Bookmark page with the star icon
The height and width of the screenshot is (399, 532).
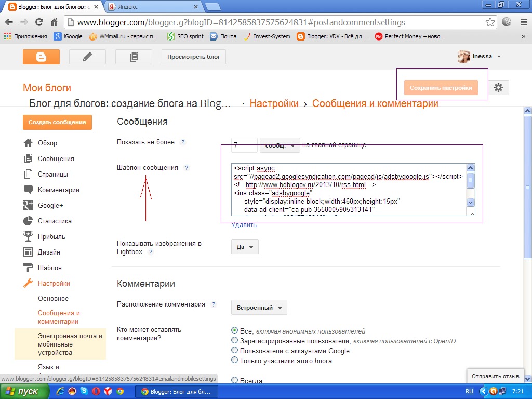pos(490,22)
